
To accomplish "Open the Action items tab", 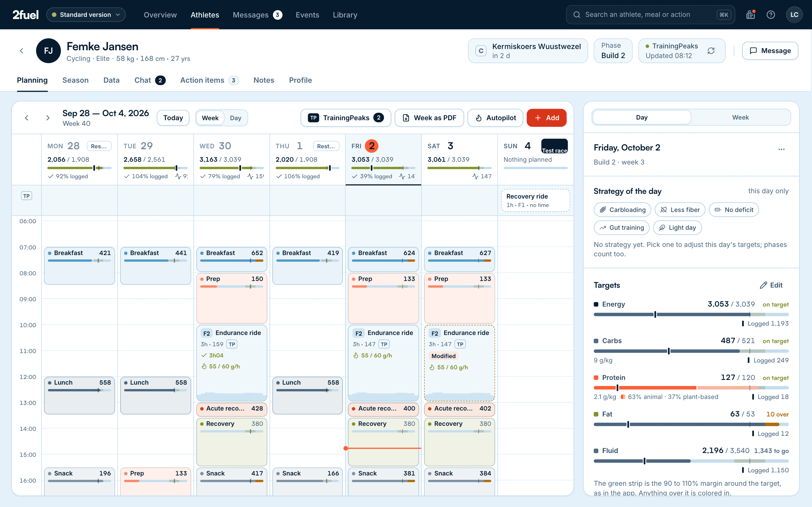I will click(x=209, y=80).
